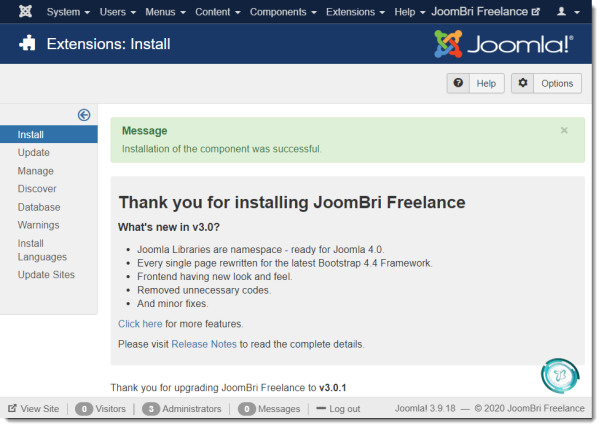Image resolution: width=600 pixels, height=428 pixels.
Task: Open Install Languages in the sidebar
Action: pos(42,250)
